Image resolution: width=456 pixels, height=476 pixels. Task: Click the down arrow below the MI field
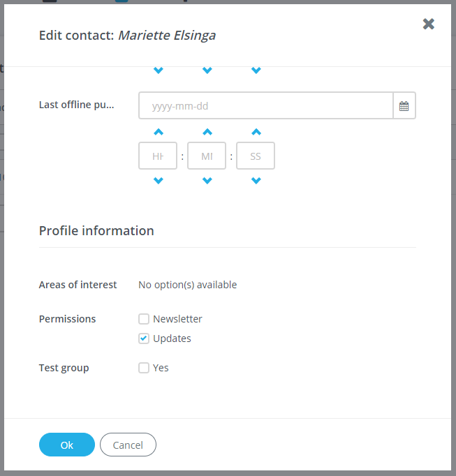click(x=207, y=181)
